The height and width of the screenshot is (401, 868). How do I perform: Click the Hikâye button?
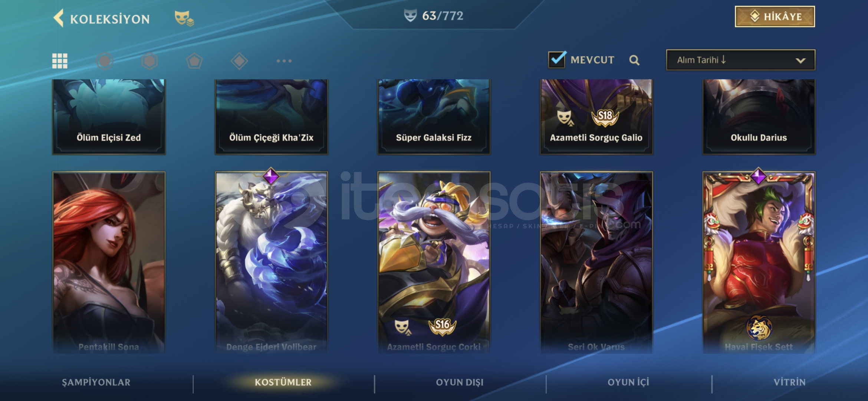click(x=775, y=17)
